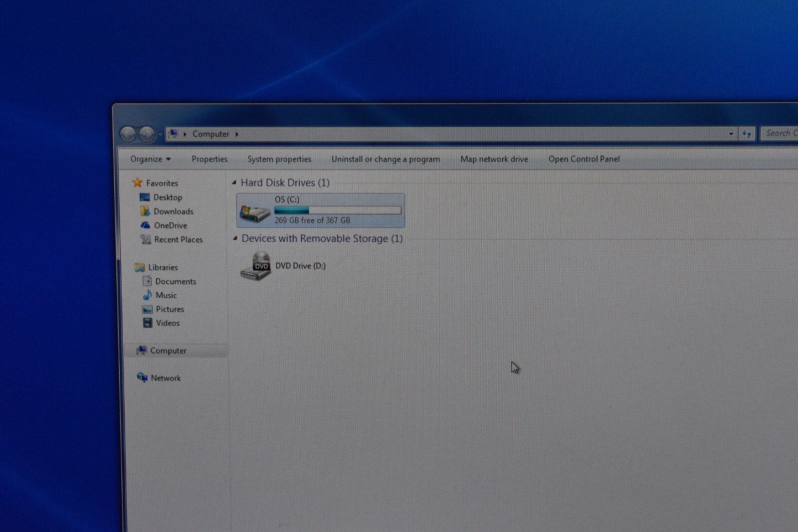Click System properties in the toolbar

[279, 159]
